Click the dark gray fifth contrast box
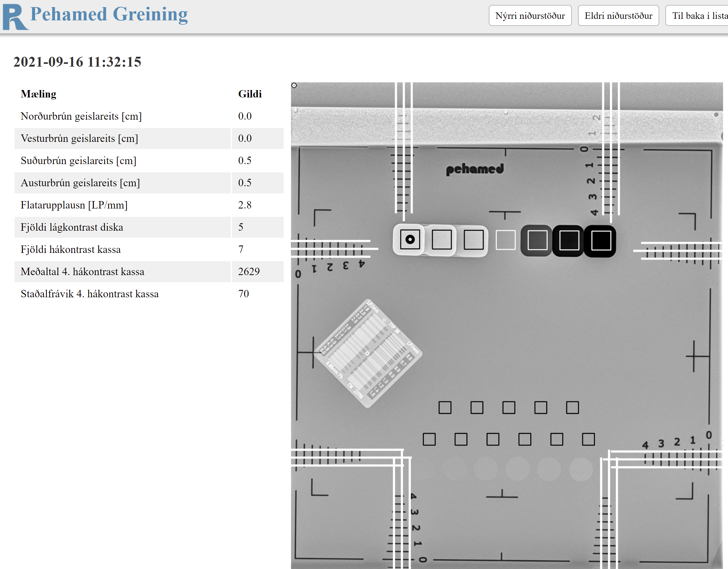The image size is (728, 569). click(x=537, y=240)
